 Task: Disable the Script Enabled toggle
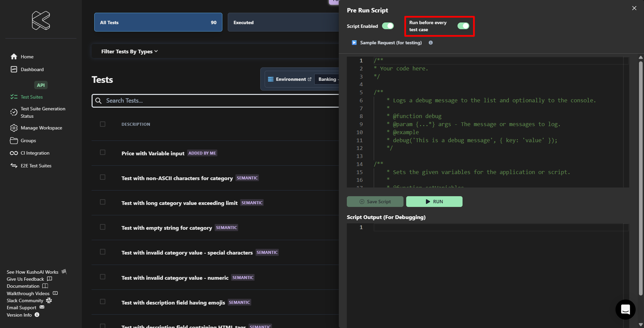(388, 26)
